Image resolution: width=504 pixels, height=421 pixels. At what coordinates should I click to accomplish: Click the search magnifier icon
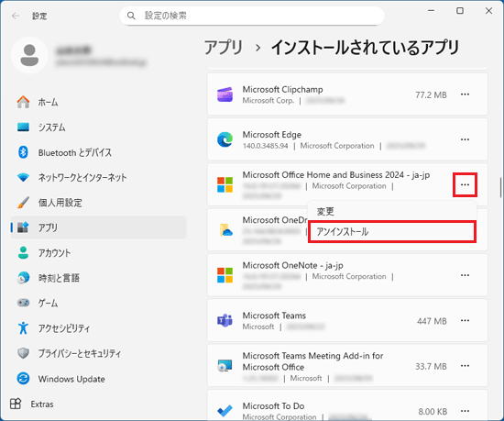point(131,16)
